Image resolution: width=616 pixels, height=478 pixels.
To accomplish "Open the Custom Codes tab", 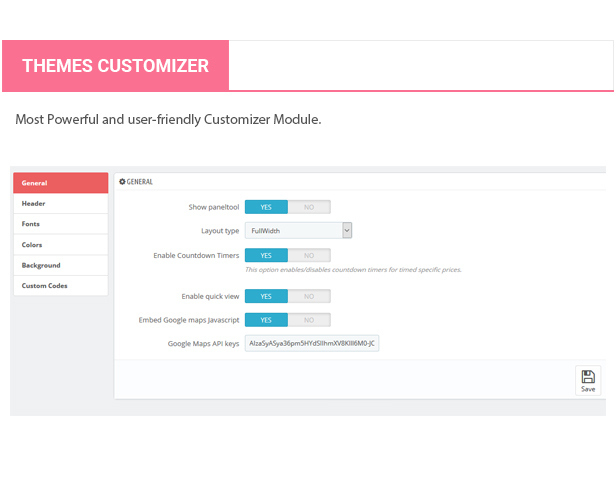I will click(61, 286).
